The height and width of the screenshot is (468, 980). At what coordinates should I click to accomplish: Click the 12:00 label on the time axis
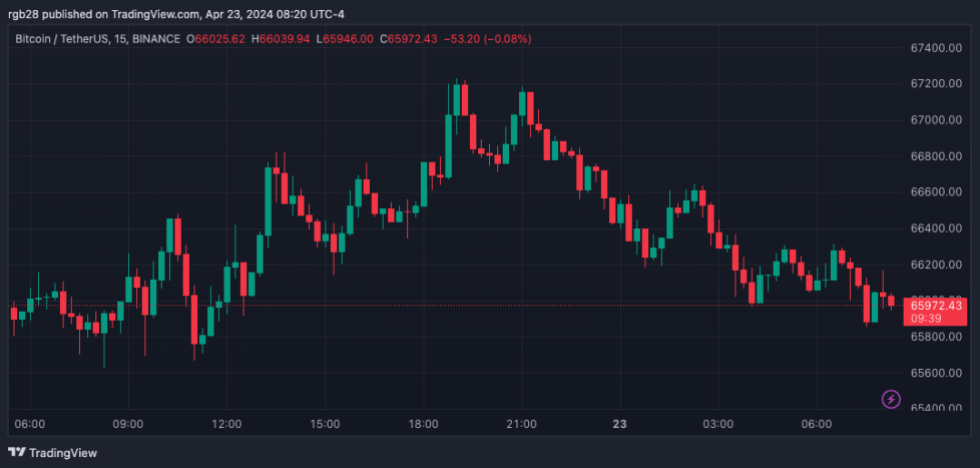click(x=227, y=424)
